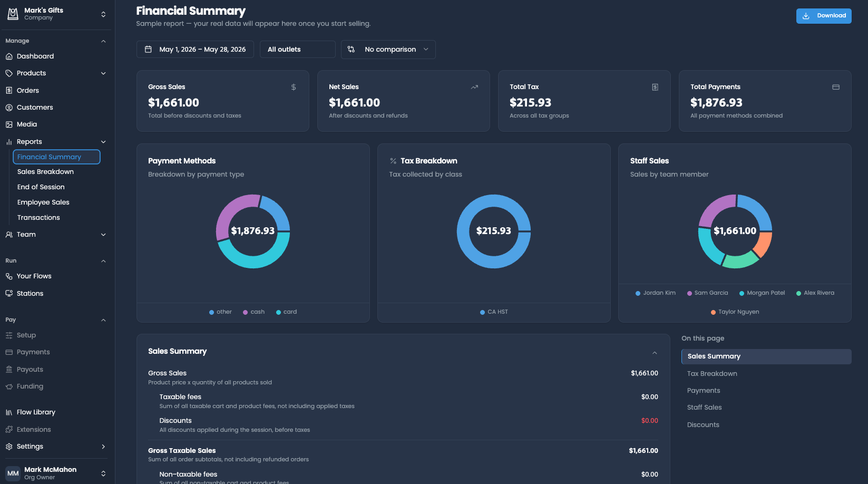Jump to Payments in page outline
The image size is (868, 484).
click(704, 391)
